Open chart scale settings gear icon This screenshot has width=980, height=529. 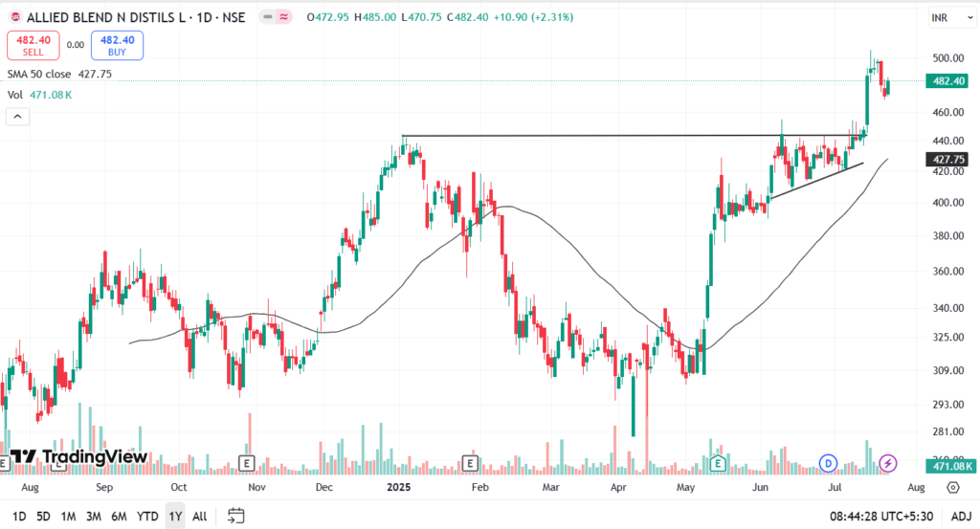952,487
